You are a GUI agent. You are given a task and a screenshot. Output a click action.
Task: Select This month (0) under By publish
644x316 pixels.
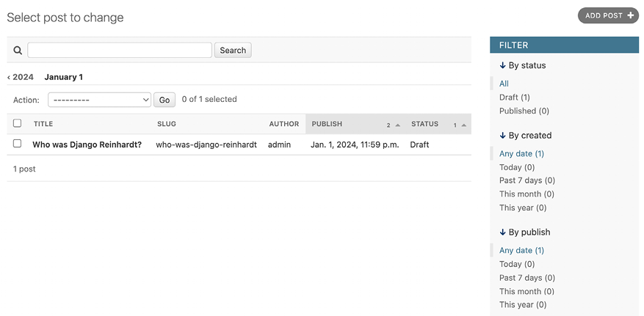(x=527, y=291)
